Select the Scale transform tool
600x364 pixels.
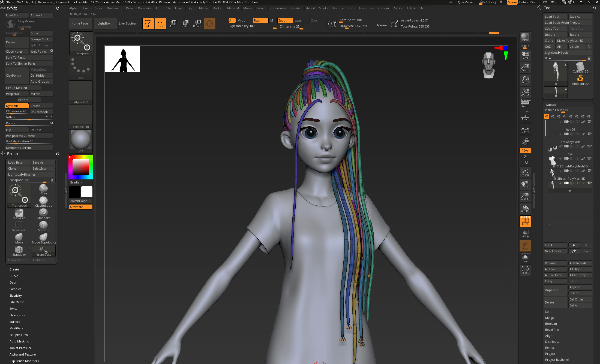[x=185, y=23]
